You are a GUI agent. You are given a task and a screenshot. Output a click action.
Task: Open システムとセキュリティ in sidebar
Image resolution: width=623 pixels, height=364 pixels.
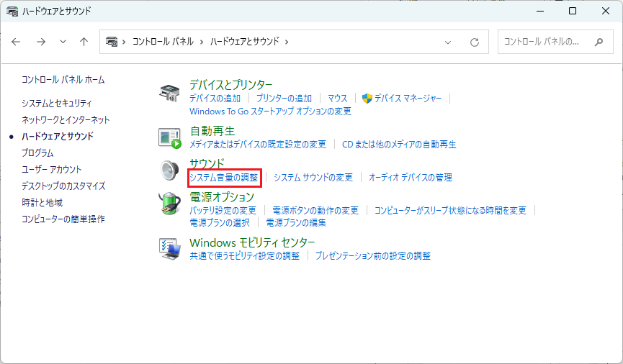[x=57, y=103]
